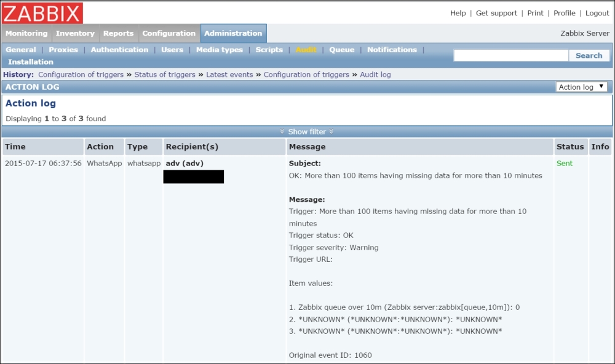
Task: Go to the Configuration tab
Action: click(x=169, y=33)
